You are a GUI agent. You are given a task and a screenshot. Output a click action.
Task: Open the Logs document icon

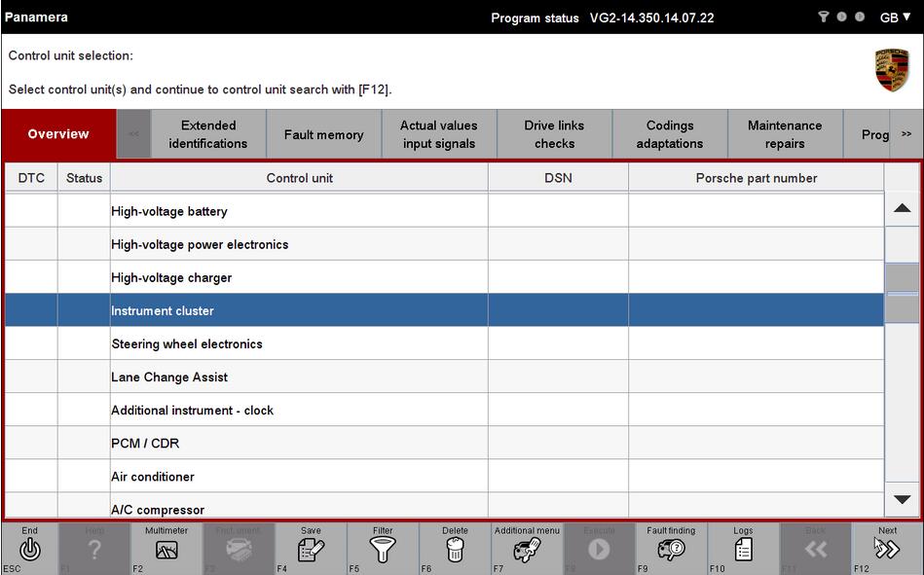click(743, 550)
